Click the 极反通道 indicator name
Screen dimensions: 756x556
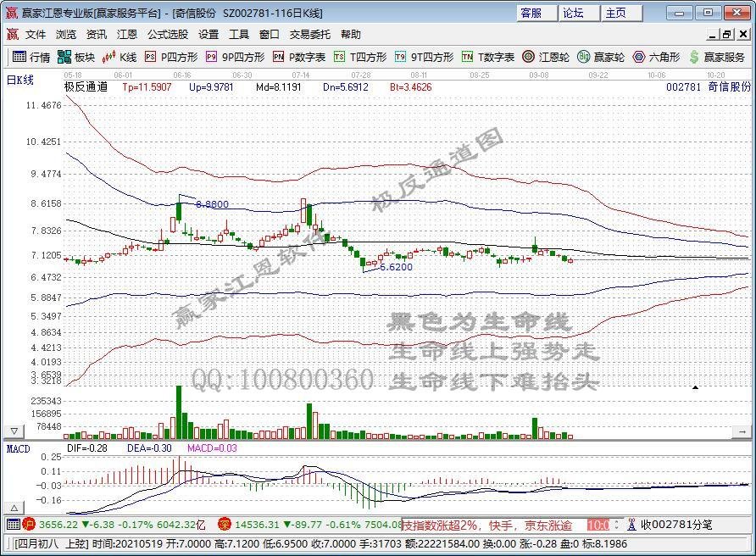tap(86, 86)
